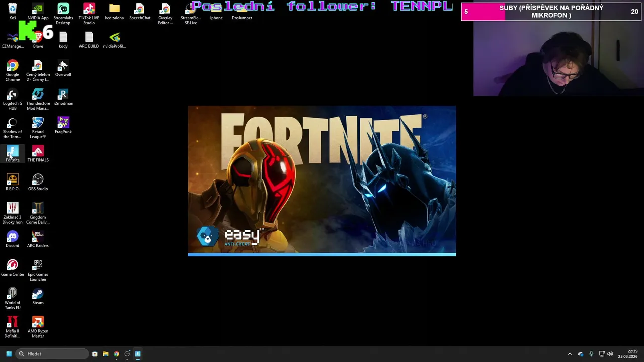Select the Overwolf desktop icon
This screenshot has height=362, width=644.
coord(63,68)
